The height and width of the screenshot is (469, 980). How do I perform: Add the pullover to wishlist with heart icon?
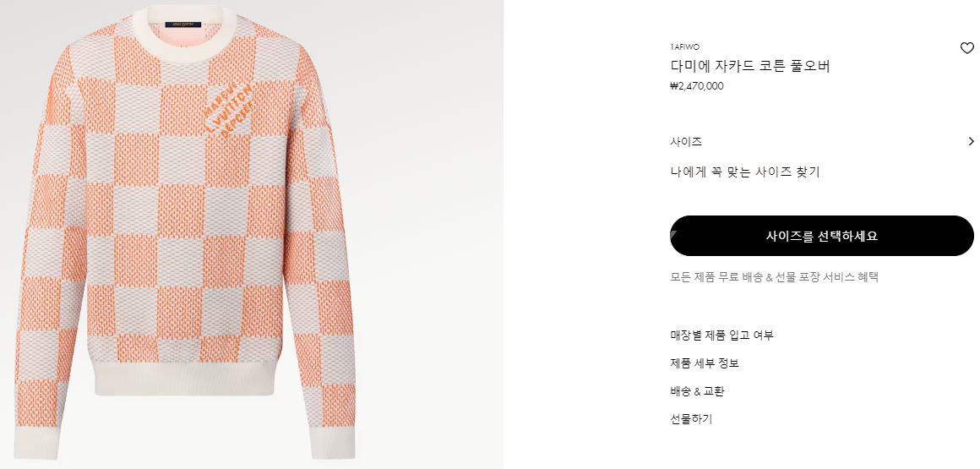click(966, 48)
